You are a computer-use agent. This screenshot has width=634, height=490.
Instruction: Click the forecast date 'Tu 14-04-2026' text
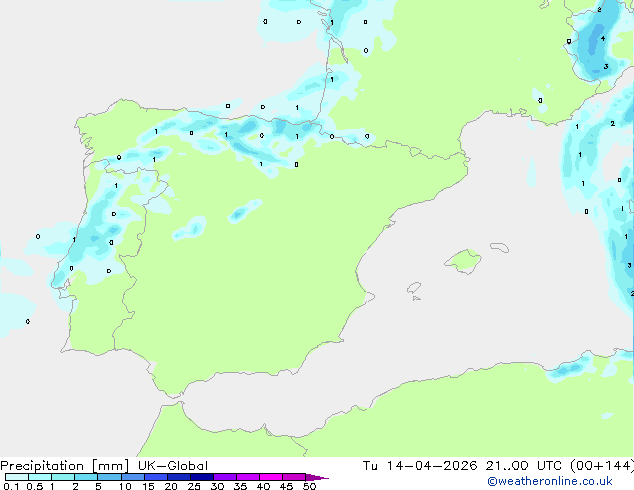coord(420,466)
